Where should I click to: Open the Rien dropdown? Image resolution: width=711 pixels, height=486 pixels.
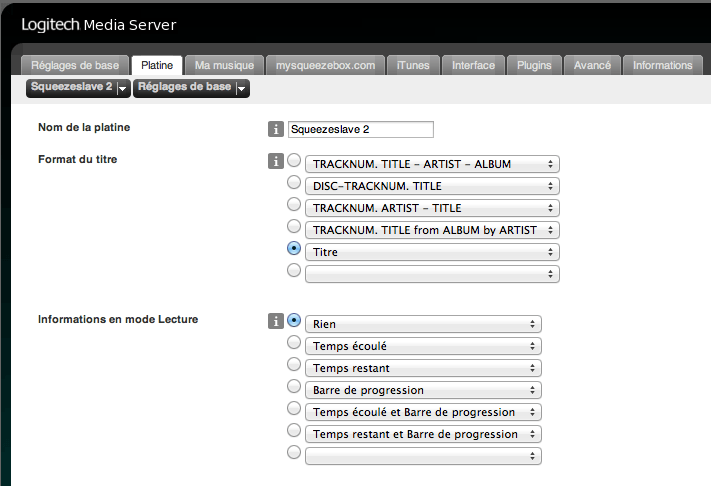pos(423,324)
